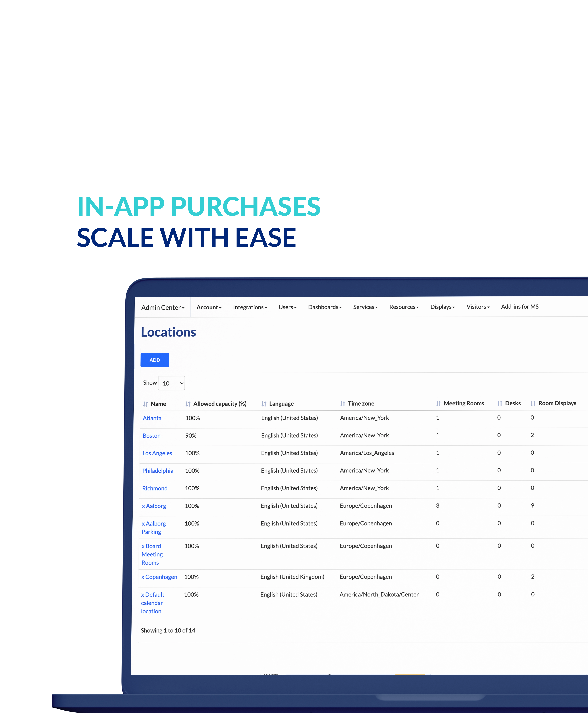Open x Aalborg Parking location link
Viewport: 588px width, 713px height.
coord(154,528)
